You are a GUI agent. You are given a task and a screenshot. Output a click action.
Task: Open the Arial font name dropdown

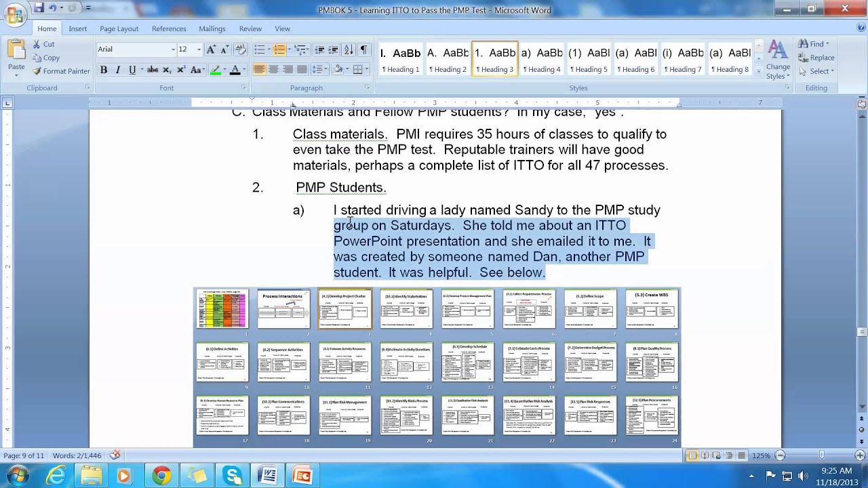[173, 49]
